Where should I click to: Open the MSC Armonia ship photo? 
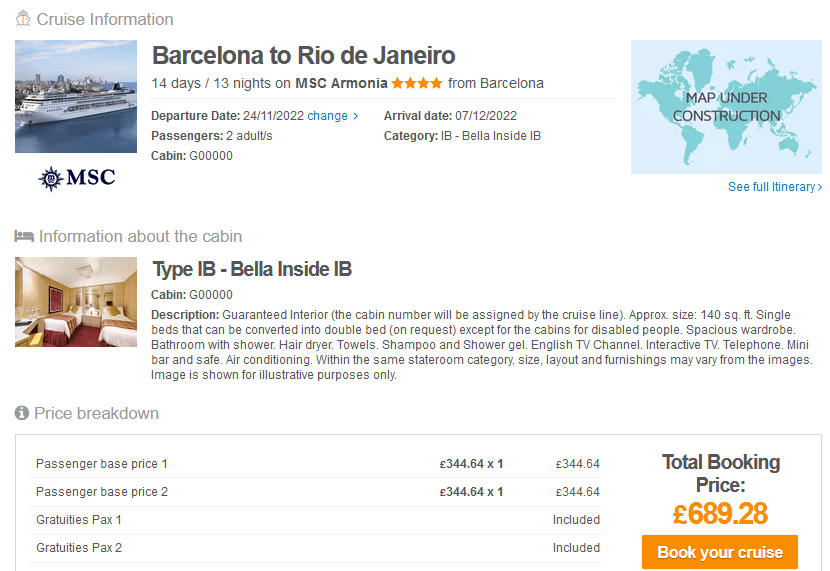(76, 96)
